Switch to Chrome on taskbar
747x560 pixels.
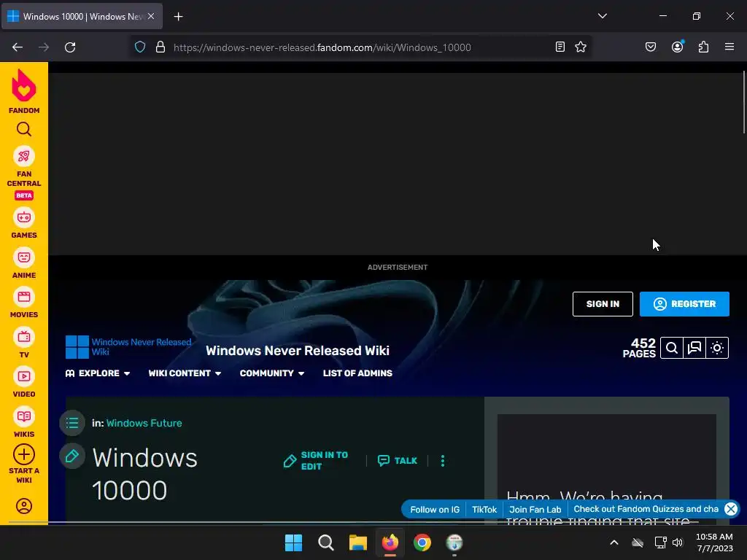click(x=422, y=542)
